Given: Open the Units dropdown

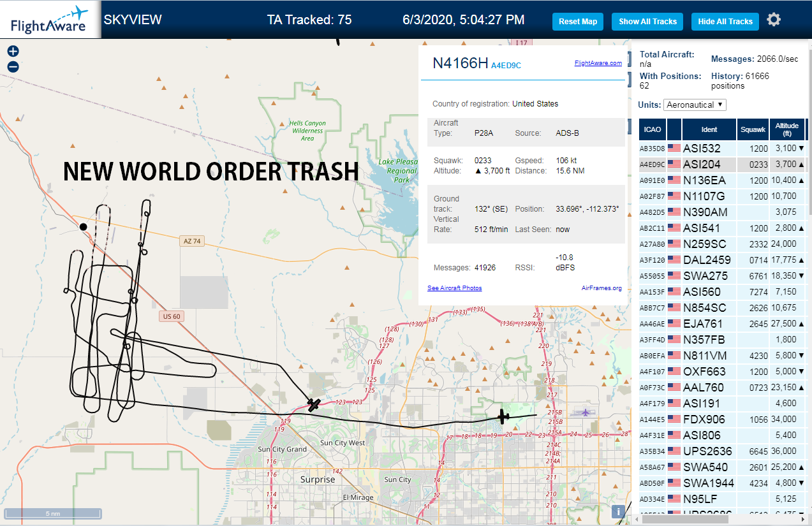Looking at the screenshot, I should coord(695,105).
